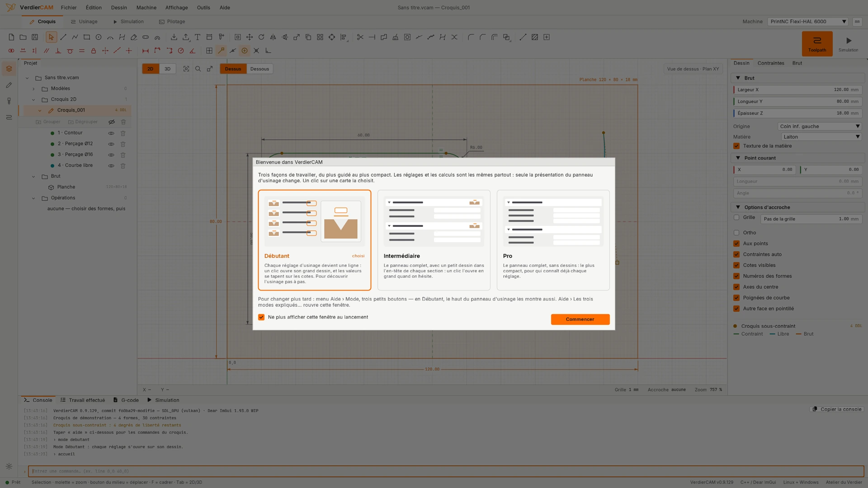
Task: Click the settings gear icon at bottom left
Action: 9,467
